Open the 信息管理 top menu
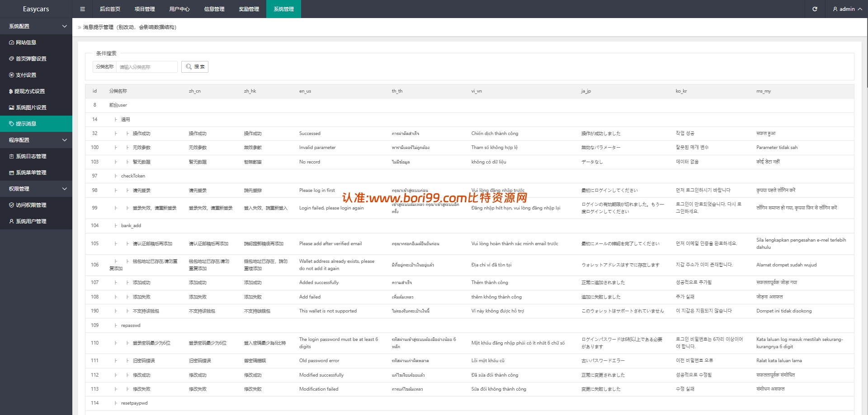This screenshot has width=868, height=415. click(x=214, y=9)
